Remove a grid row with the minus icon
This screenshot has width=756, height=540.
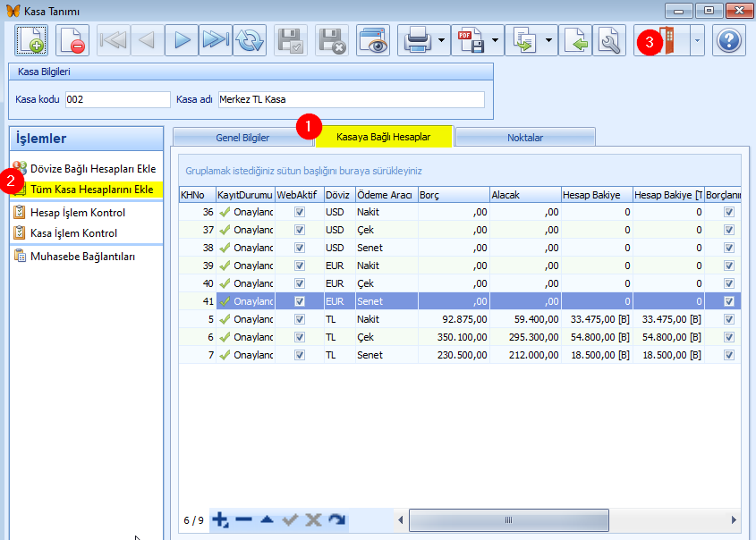pyautogui.click(x=244, y=519)
